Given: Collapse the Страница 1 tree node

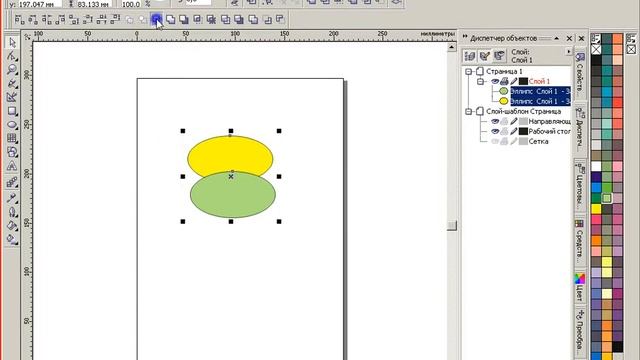Looking at the screenshot, I should pyautogui.click(x=469, y=71).
